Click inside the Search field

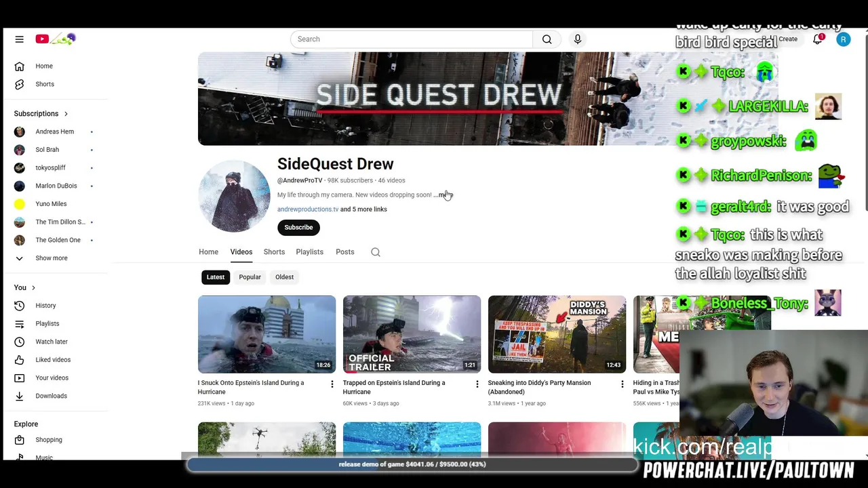point(412,39)
